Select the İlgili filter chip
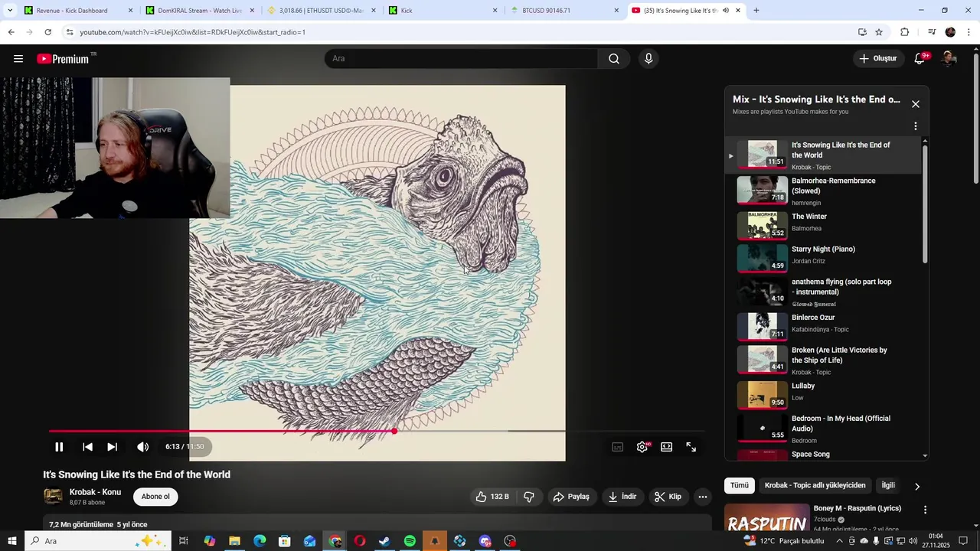The width and height of the screenshot is (980, 551). click(x=890, y=485)
